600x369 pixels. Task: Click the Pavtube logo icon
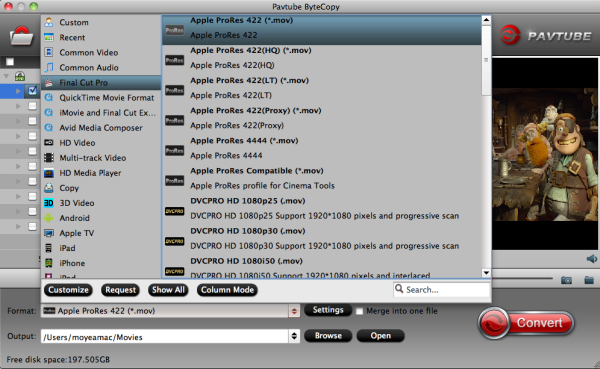point(510,35)
